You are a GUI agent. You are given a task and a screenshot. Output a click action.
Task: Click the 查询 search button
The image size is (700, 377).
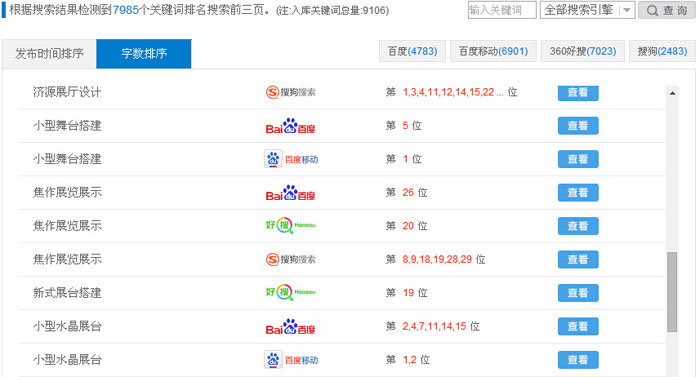tap(667, 10)
